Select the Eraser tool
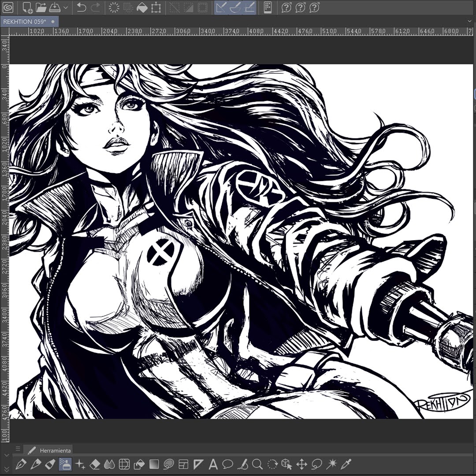This screenshot has height=476, width=476. pos(95,464)
